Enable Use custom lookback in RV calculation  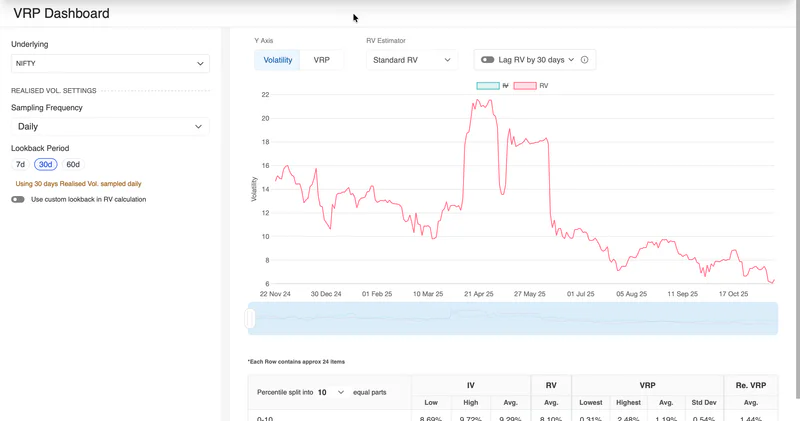click(18, 200)
